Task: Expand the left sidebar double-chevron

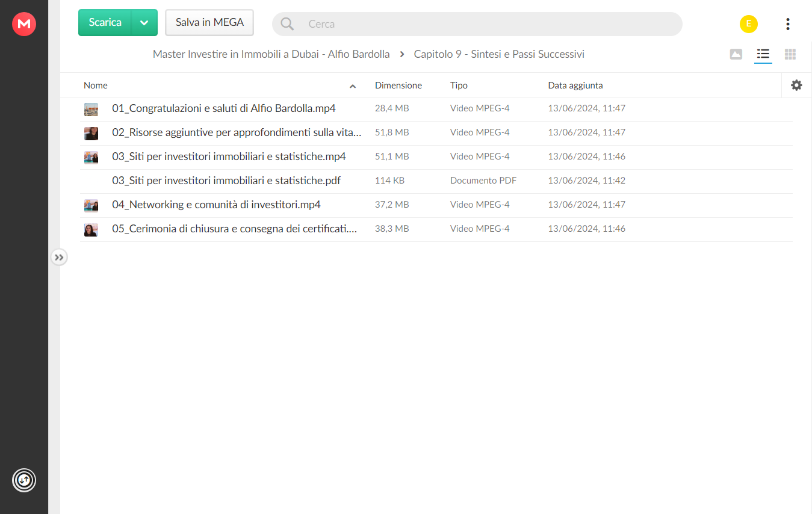Action: 59,258
